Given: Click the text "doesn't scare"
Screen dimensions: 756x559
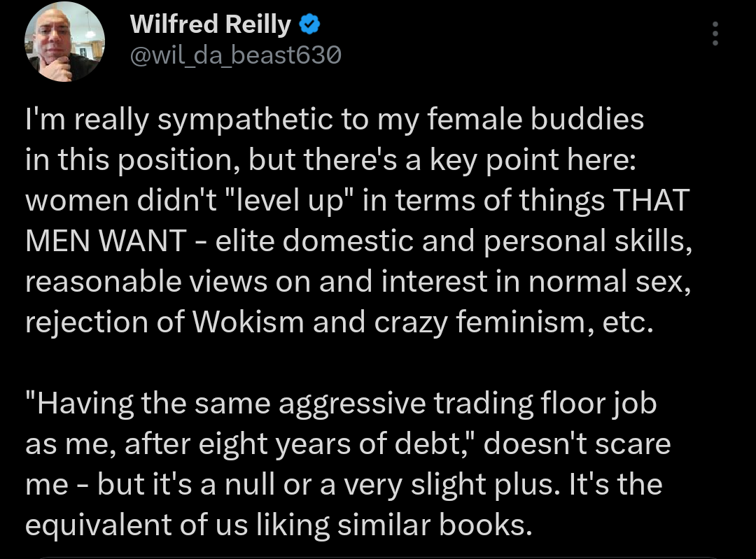Looking at the screenshot, I should tap(576, 444).
